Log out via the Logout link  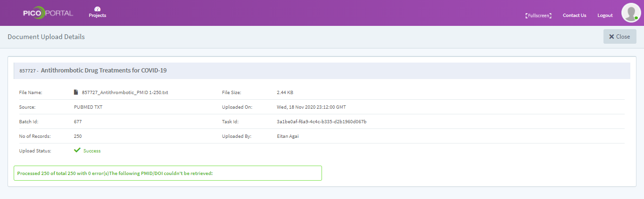click(x=605, y=16)
